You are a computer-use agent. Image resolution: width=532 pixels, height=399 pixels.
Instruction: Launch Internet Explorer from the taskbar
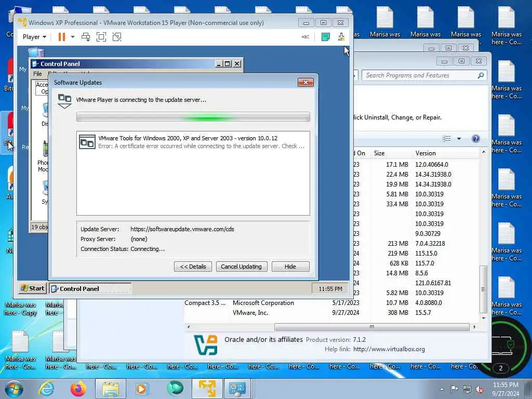(x=46, y=389)
